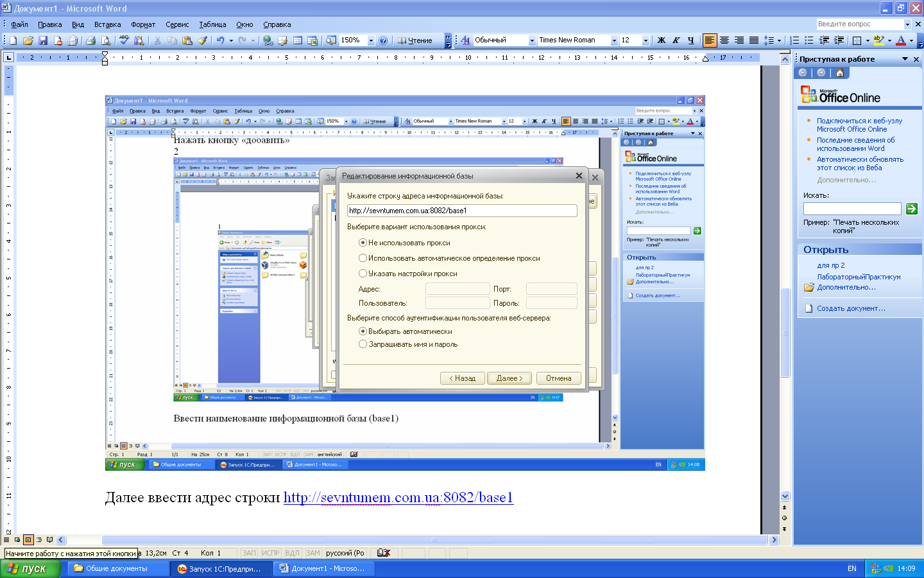Open the Правка menu
The image size is (924, 578).
(49, 24)
